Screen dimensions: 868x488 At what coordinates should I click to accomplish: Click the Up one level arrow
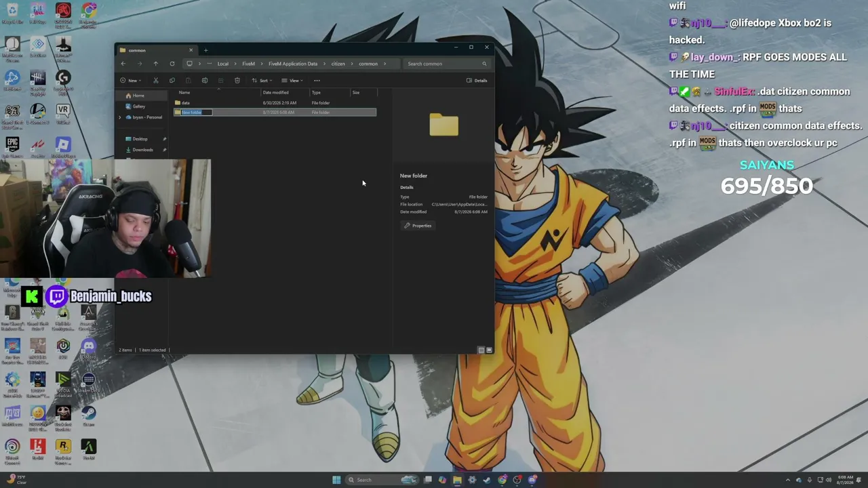(155, 64)
